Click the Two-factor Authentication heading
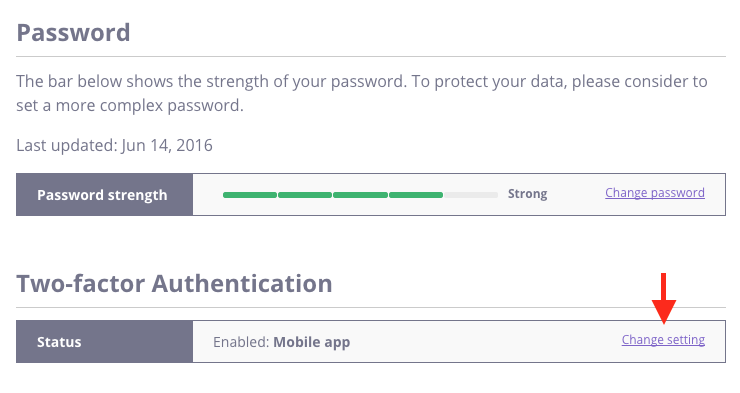Image resolution: width=740 pixels, height=393 pixels. coord(174,284)
